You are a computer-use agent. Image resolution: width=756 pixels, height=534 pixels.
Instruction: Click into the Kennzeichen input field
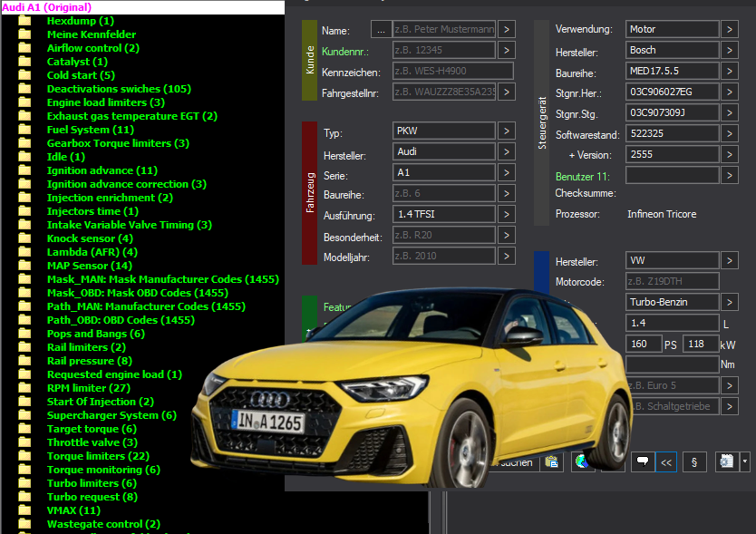(453, 71)
